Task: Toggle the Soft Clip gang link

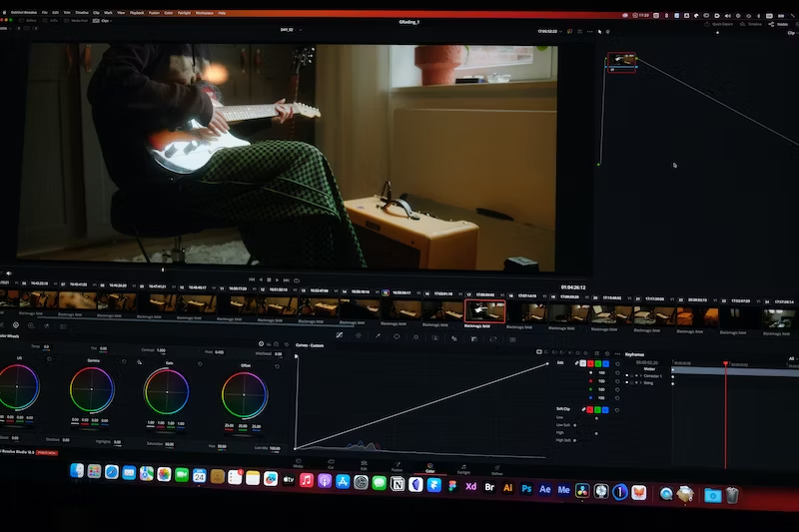Action: pyautogui.click(x=583, y=409)
